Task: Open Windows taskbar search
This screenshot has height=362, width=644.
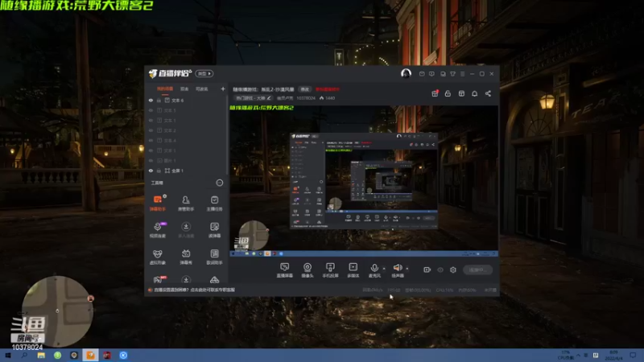Action: [x=24, y=355]
